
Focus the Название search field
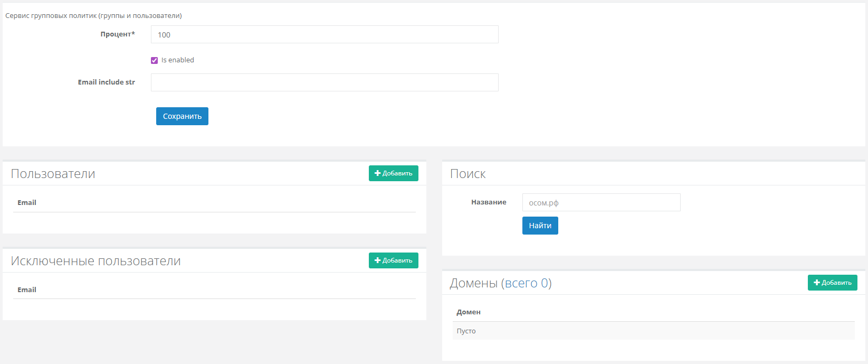pos(600,202)
